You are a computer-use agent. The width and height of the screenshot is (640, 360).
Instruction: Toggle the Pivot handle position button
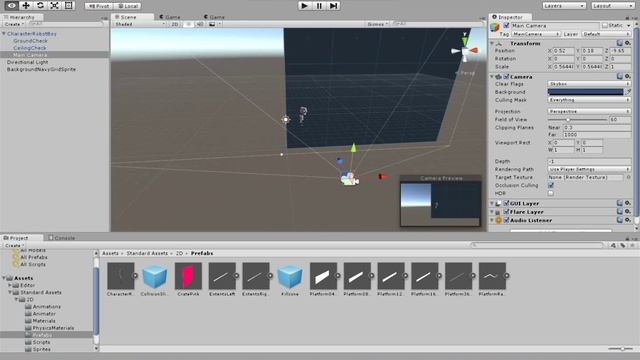coord(99,6)
